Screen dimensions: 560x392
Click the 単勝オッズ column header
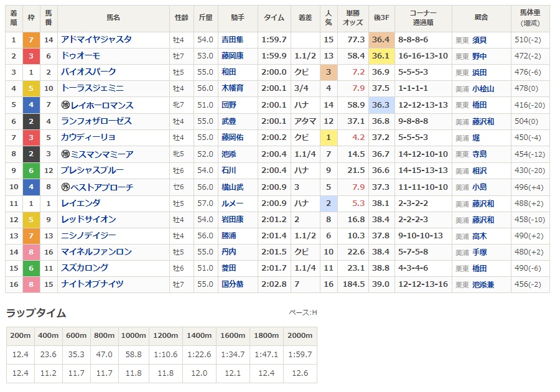[353, 17]
